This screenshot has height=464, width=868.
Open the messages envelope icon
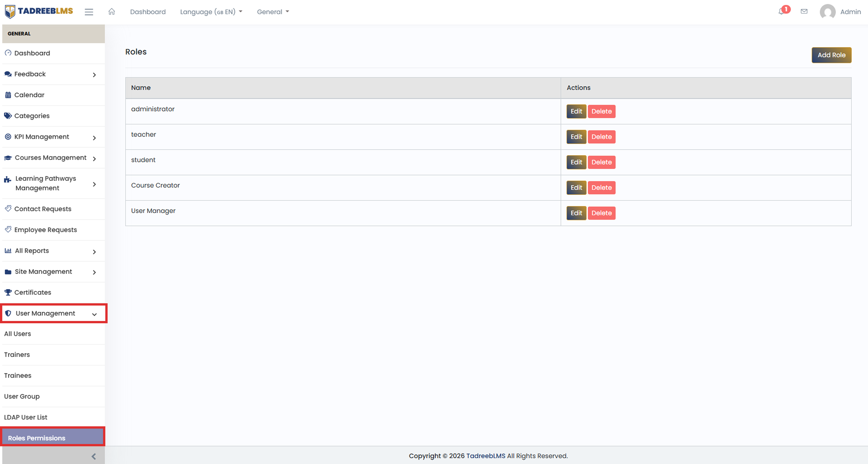click(x=804, y=11)
